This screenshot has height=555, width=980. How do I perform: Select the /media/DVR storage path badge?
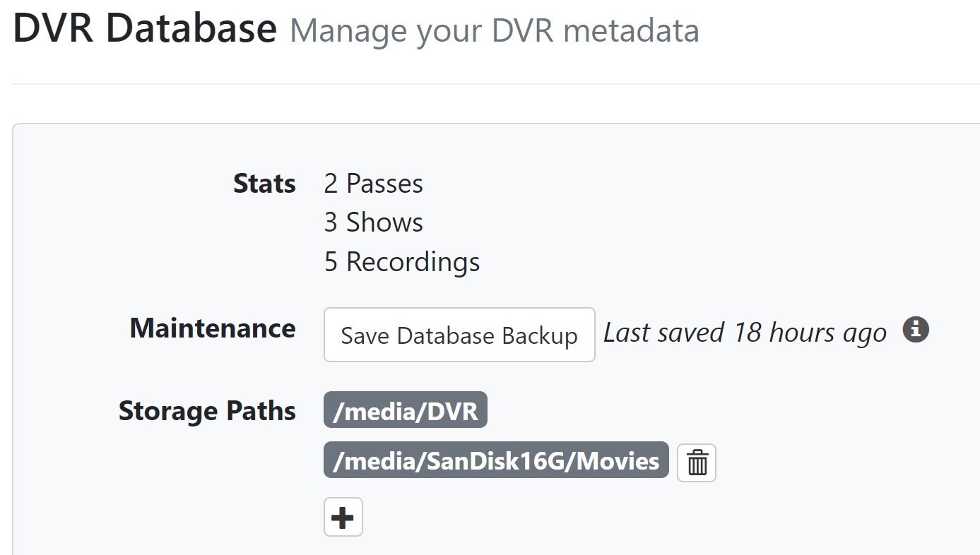(x=406, y=410)
